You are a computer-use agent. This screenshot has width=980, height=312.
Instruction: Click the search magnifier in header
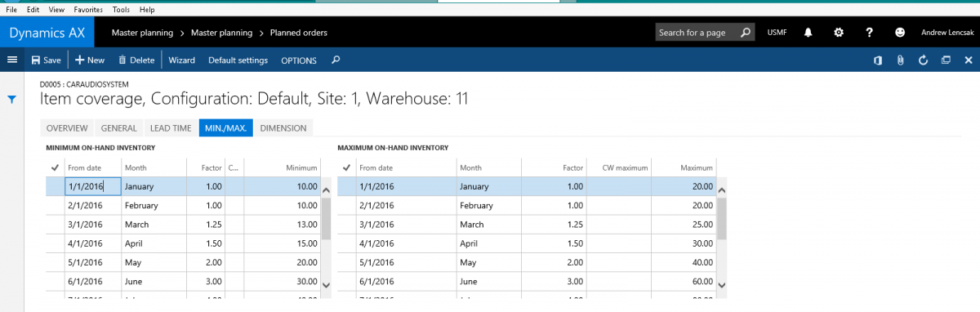pyautogui.click(x=746, y=33)
